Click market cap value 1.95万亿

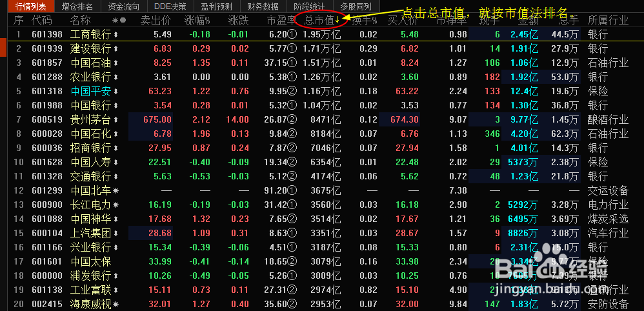322,35
